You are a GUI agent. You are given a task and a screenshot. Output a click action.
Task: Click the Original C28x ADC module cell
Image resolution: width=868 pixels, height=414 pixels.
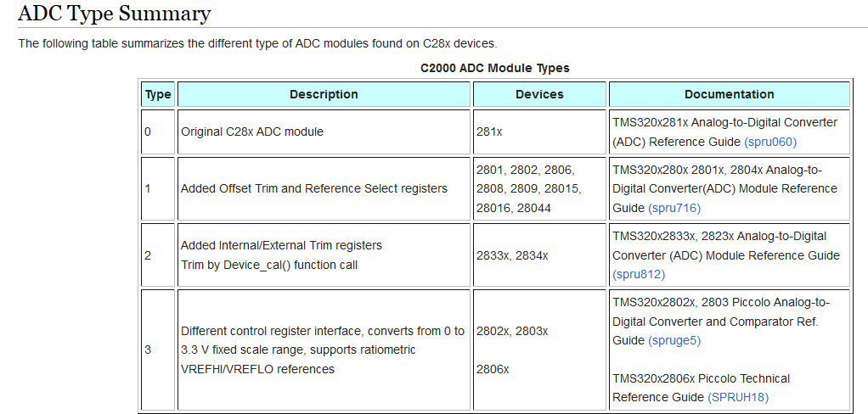point(252,132)
